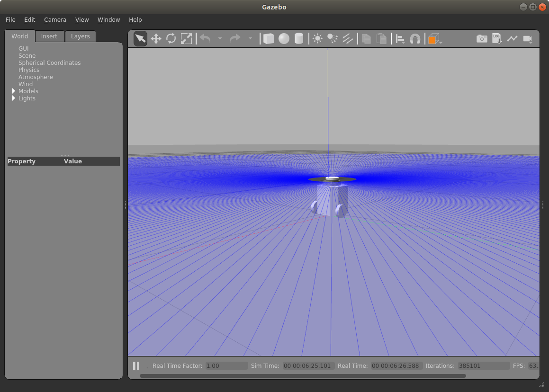The image size is (549, 392).
Task: Insert a box shape
Action: pos(269,38)
